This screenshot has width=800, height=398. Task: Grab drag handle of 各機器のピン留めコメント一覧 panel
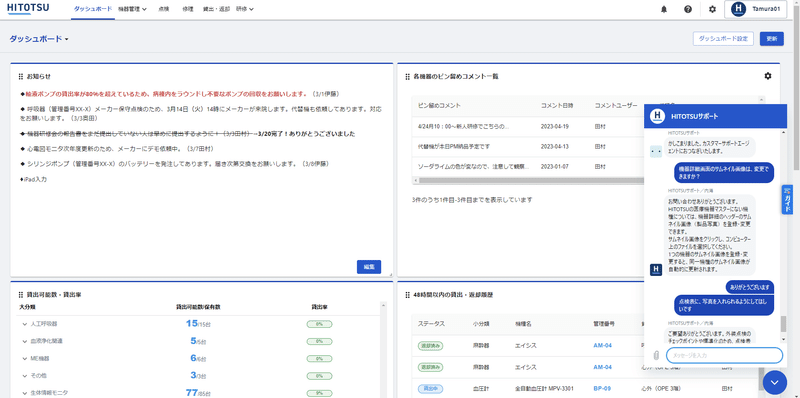pyautogui.click(x=408, y=76)
